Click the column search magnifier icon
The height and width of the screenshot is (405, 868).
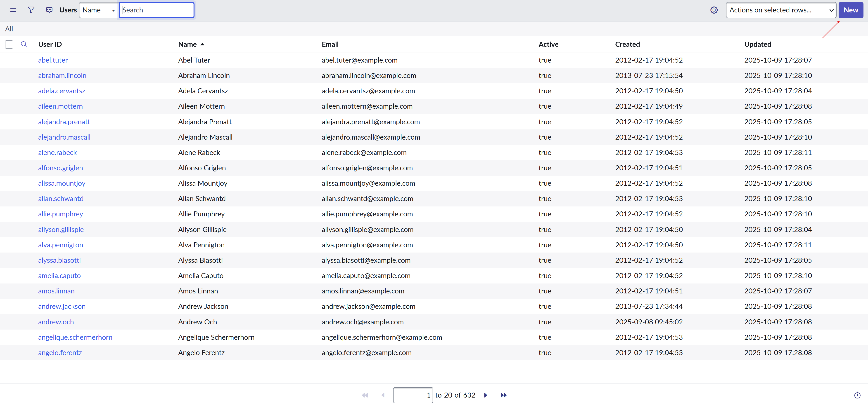point(24,44)
